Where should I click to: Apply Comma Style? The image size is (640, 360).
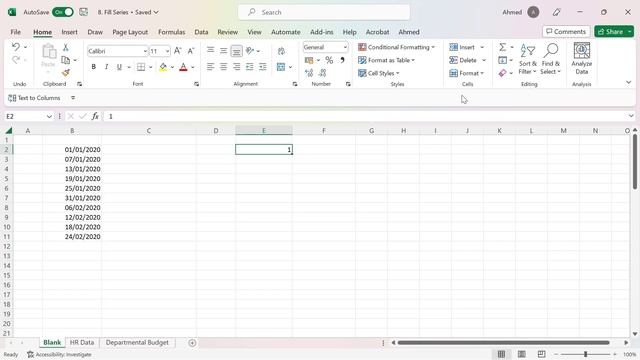point(342,60)
